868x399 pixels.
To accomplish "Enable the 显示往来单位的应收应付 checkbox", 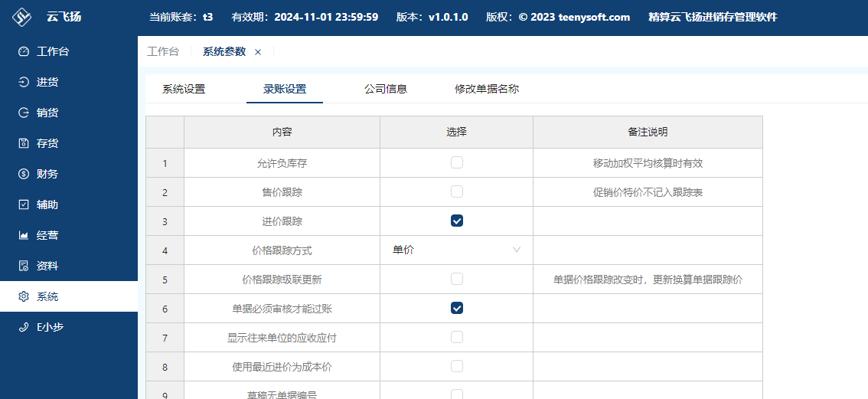I will tap(457, 337).
